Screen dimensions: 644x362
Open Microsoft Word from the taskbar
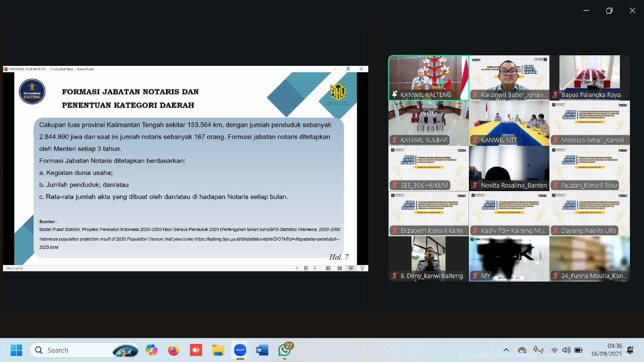(x=262, y=350)
